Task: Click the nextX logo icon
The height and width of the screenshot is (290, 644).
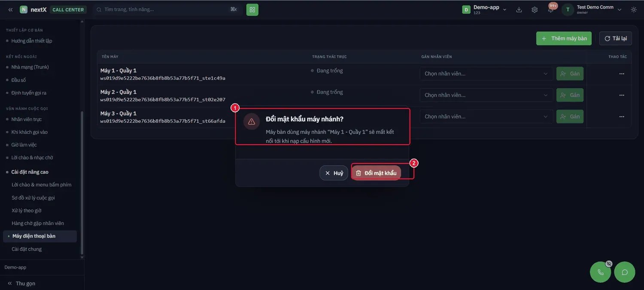Action: tap(24, 9)
